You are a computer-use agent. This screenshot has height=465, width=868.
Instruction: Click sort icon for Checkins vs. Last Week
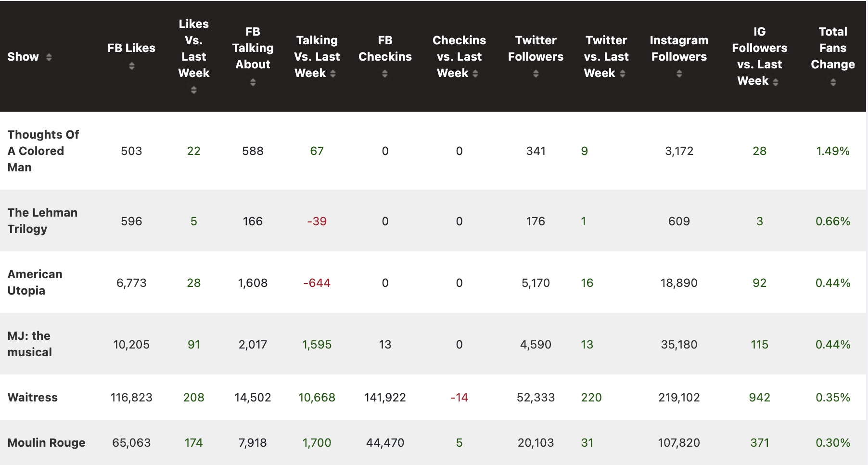tap(475, 74)
